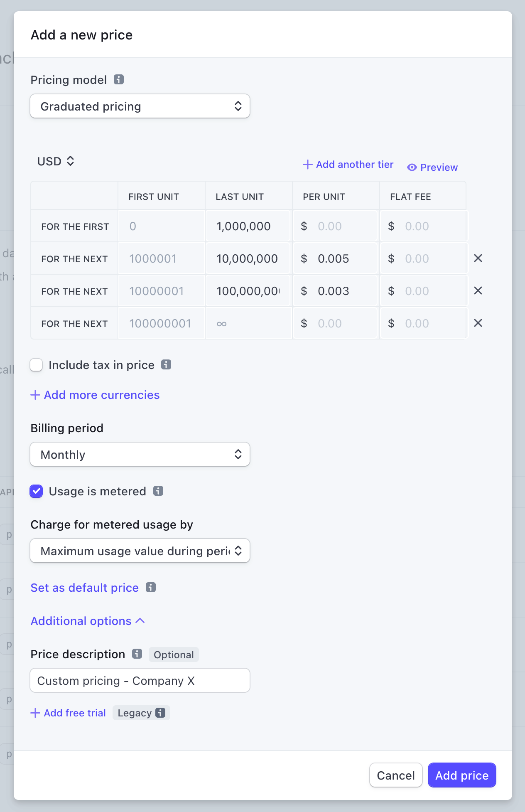Click the Cancel button

pos(396,775)
